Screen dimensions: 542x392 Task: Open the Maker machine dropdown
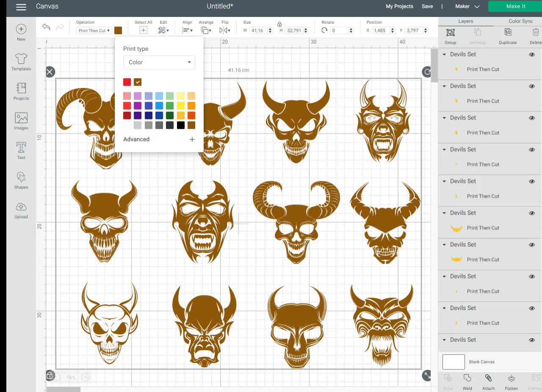pos(467,6)
